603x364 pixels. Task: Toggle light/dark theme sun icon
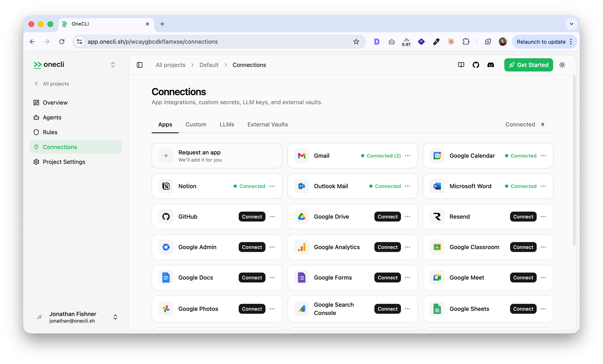click(562, 65)
